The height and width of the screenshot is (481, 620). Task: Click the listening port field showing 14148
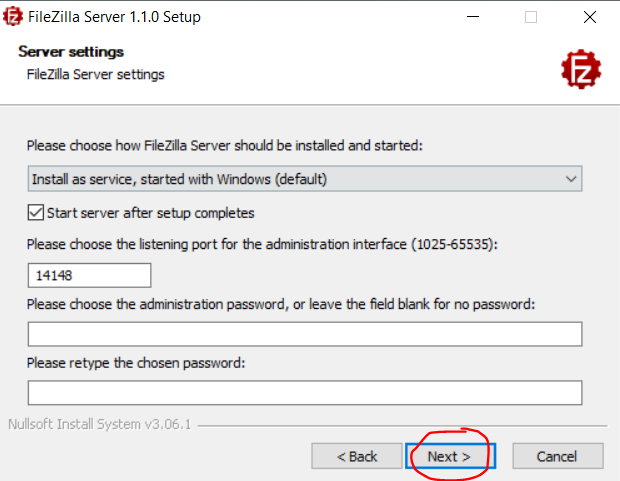(x=89, y=275)
